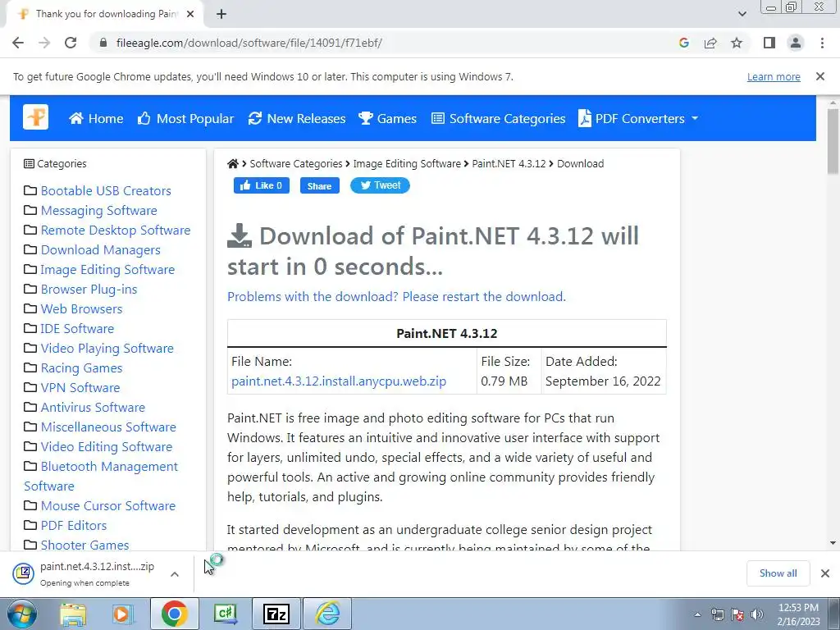The height and width of the screenshot is (630, 840).
Task: Open Racing Games category
Action: pos(81,368)
